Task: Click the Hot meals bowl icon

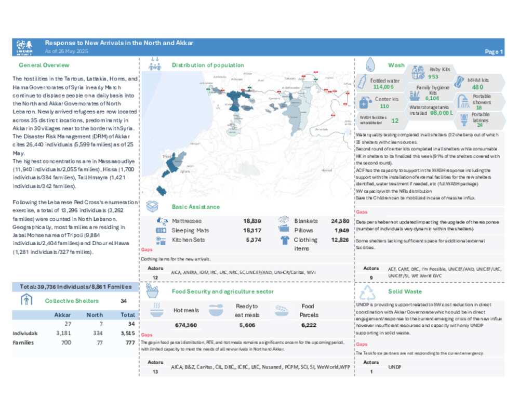Action: pyautogui.click(x=156, y=310)
